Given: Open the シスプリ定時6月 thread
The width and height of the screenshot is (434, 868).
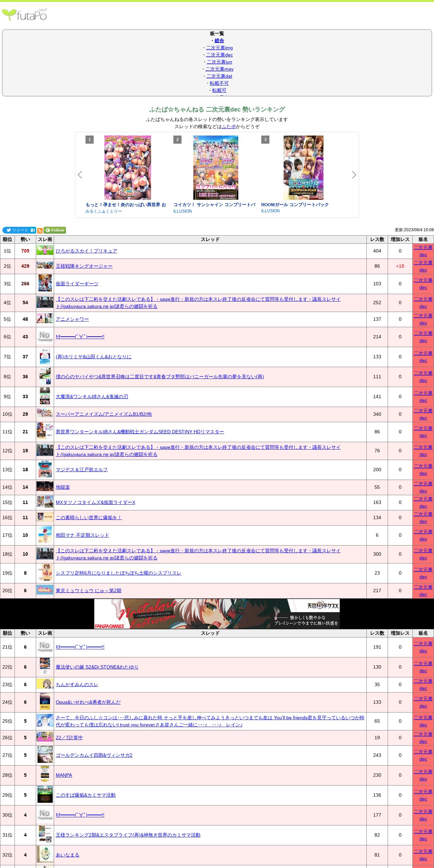Looking at the screenshot, I should click(119, 573).
